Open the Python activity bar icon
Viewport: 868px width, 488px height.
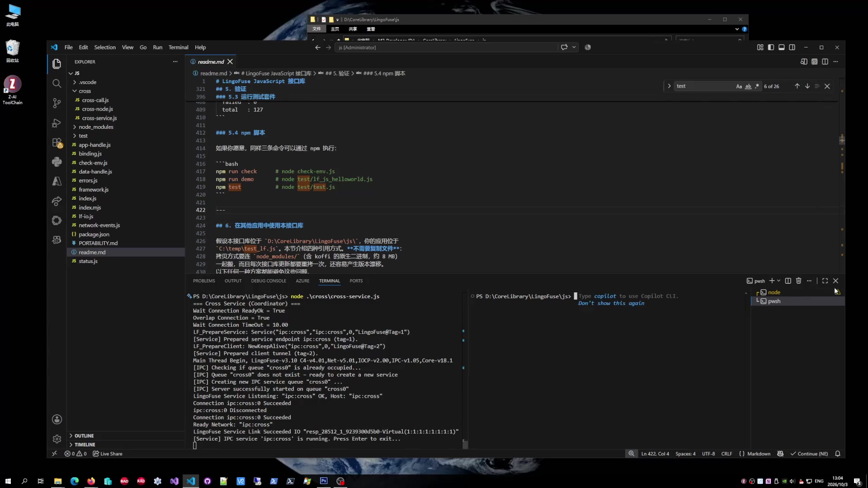coord(57,162)
